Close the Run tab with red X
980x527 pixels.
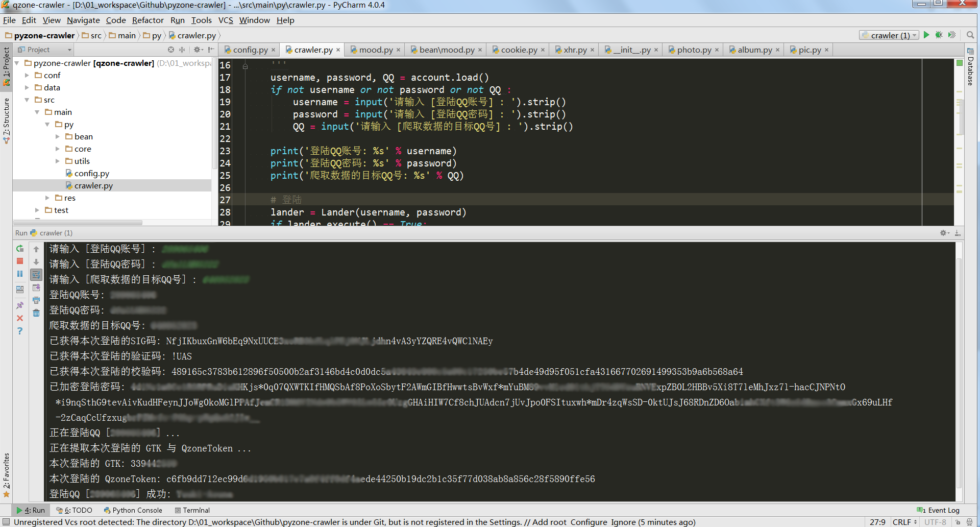tap(20, 318)
